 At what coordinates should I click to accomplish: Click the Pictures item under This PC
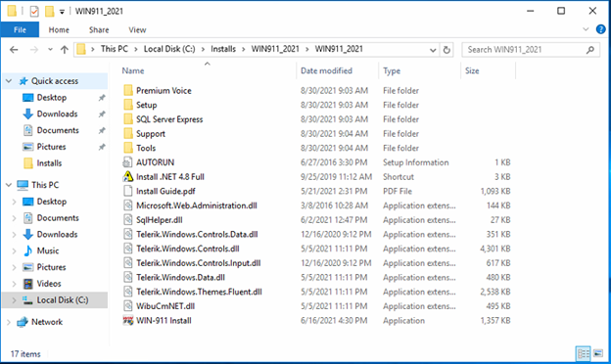51,267
